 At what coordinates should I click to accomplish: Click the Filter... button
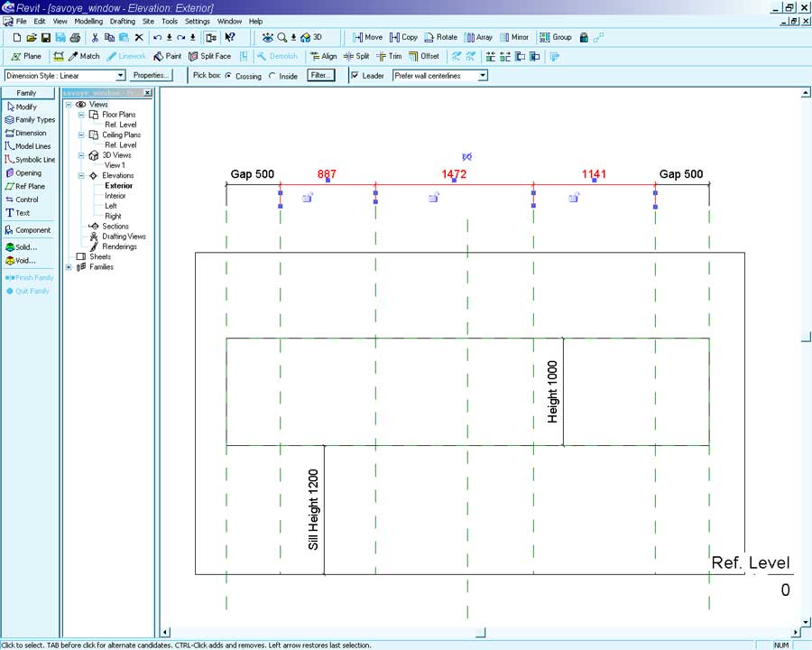[321, 76]
